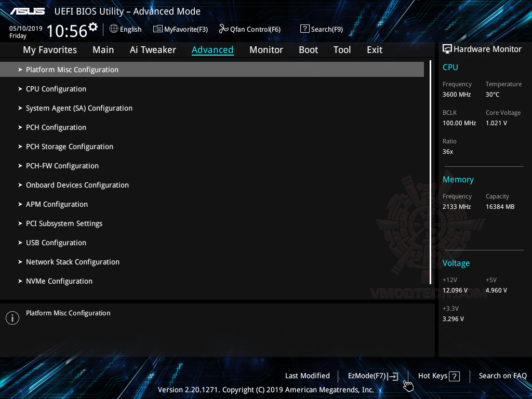Click the 05/10/2019 date text
The width and height of the screenshot is (532, 399).
[x=26, y=29]
